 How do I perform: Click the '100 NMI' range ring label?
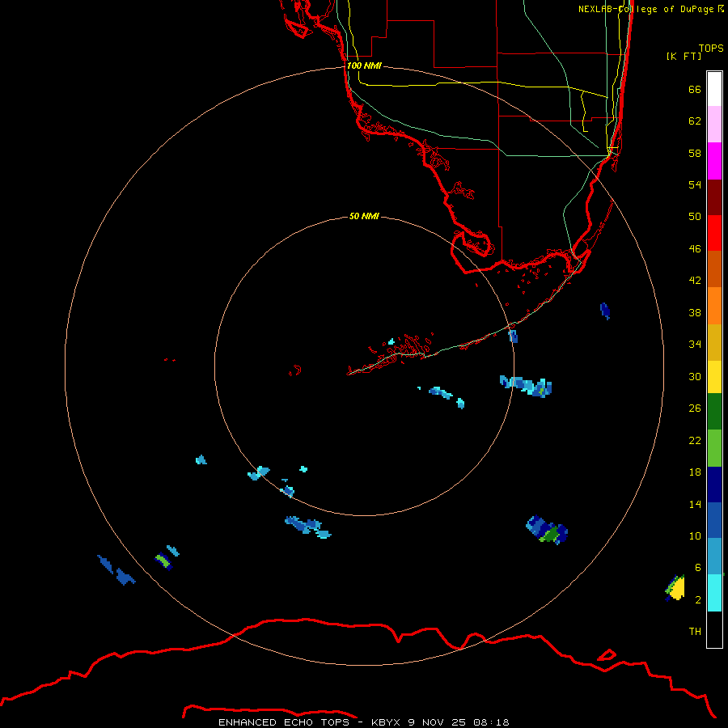pyautogui.click(x=364, y=66)
